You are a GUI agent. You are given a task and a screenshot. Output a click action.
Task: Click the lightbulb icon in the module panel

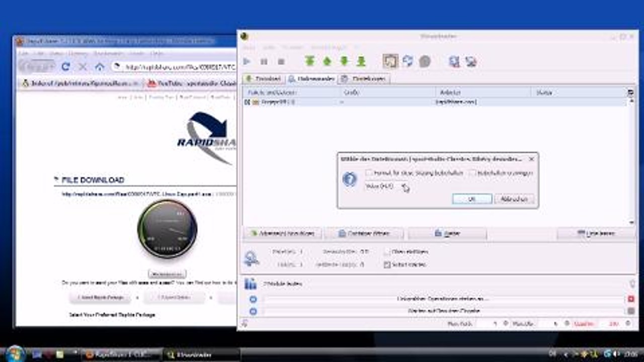click(632, 284)
